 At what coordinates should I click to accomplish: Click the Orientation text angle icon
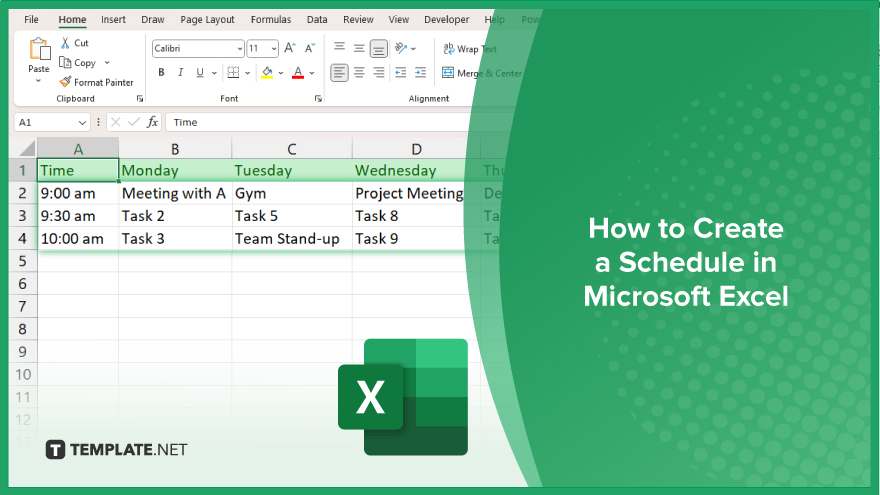[400, 48]
